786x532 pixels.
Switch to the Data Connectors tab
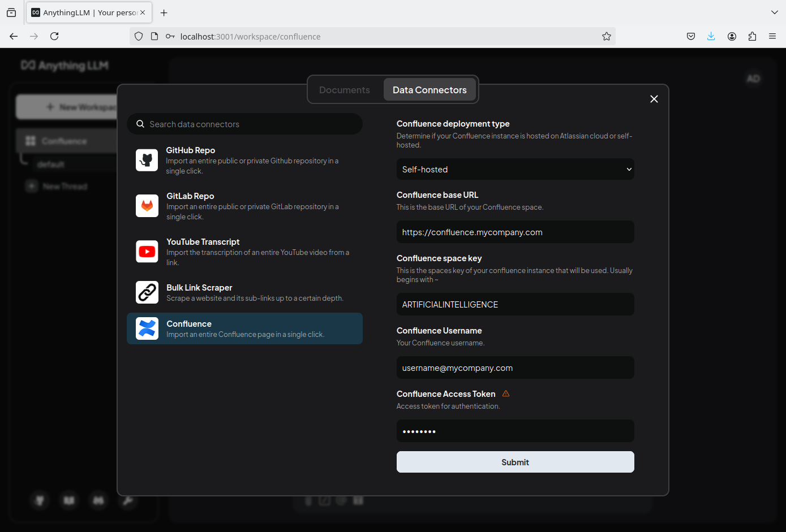[x=429, y=90]
